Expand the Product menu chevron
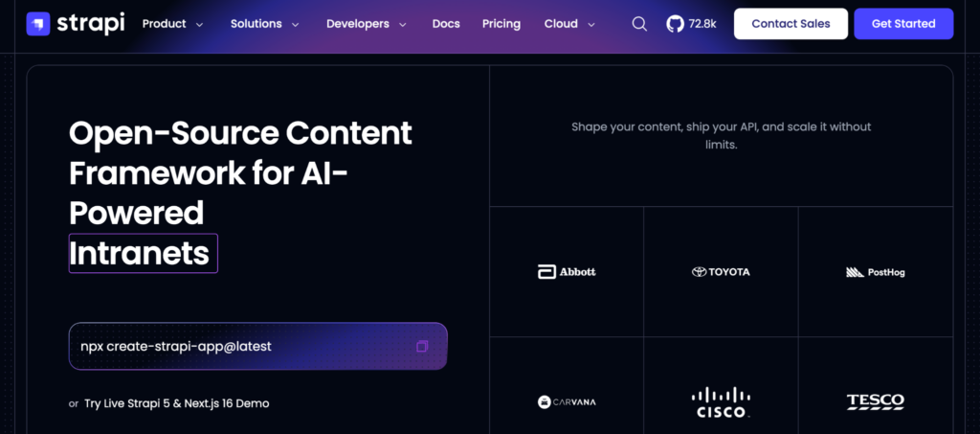Viewport: 980px width, 434px height. click(199, 24)
